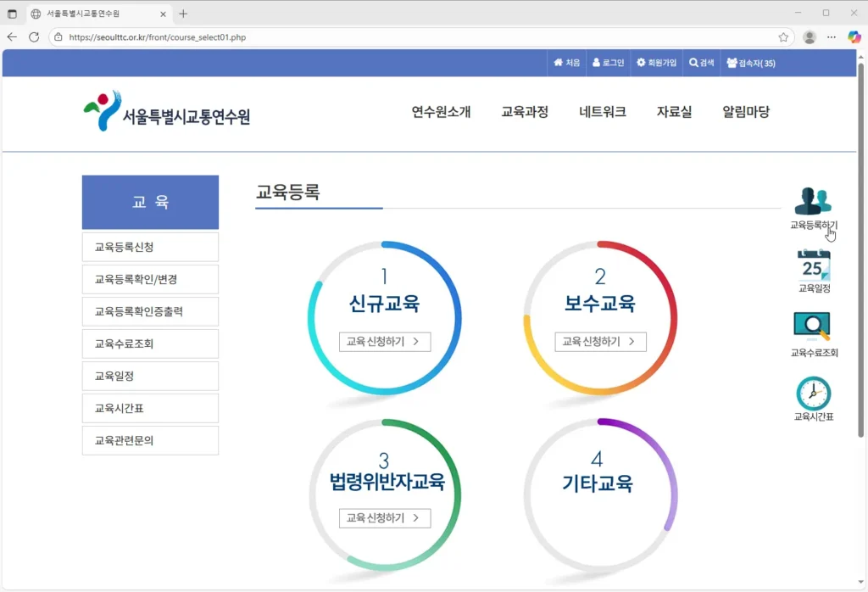Click 교육 신청하기 under 보수교육
This screenshot has width=868, height=592.
click(x=600, y=342)
